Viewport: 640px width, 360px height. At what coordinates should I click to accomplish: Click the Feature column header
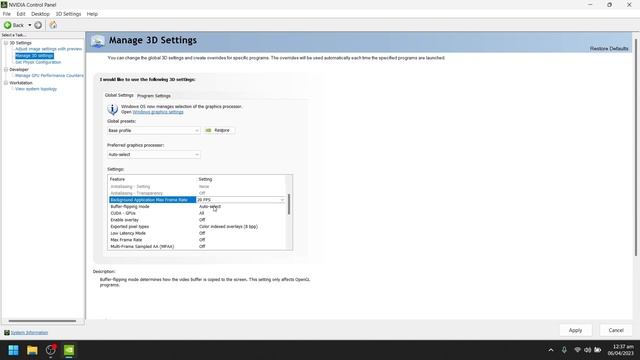coord(117,179)
